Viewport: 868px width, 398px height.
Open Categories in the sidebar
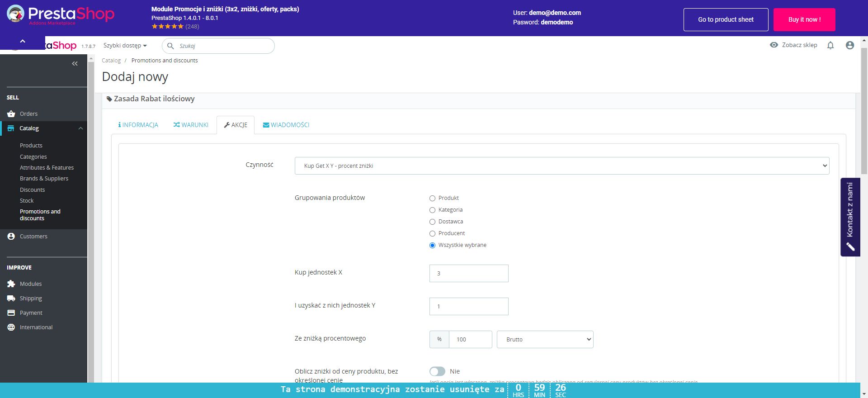(x=33, y=157)
